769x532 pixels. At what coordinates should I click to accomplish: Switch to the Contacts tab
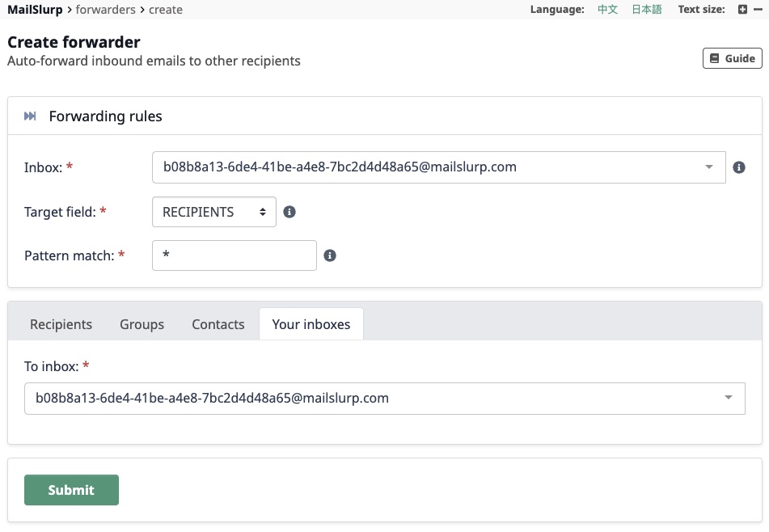(218, 324)
